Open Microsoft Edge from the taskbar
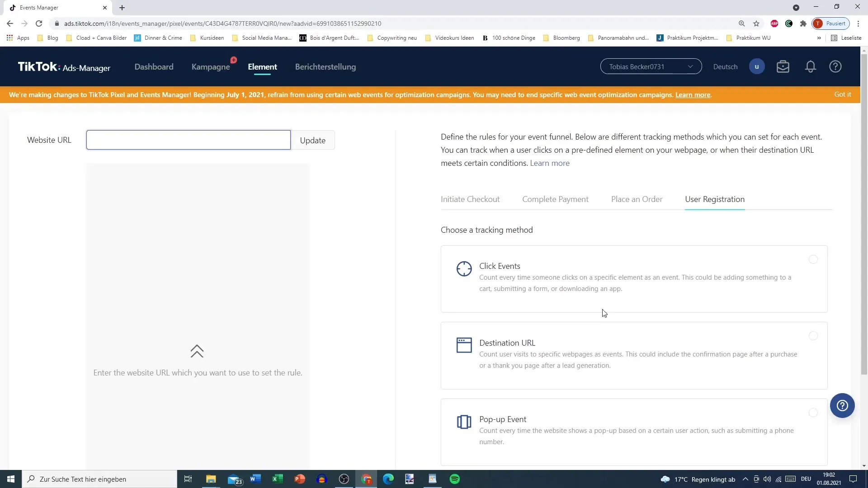868x488 pixels. click(x=388, y=479)
